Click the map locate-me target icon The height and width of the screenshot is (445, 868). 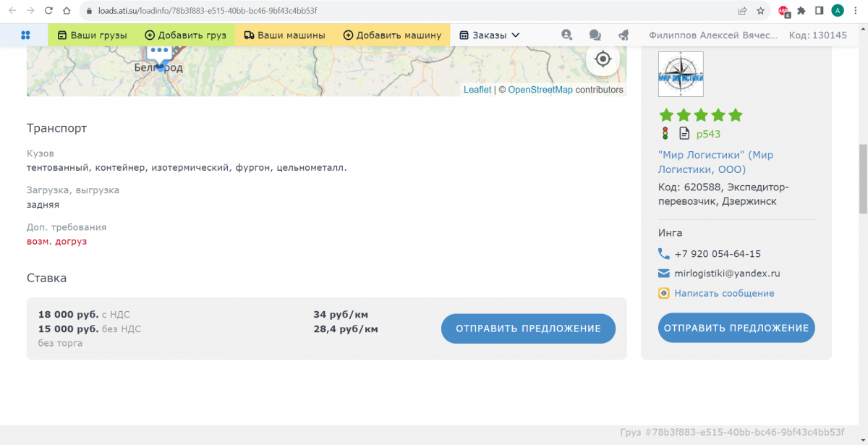tap(603, 59)
